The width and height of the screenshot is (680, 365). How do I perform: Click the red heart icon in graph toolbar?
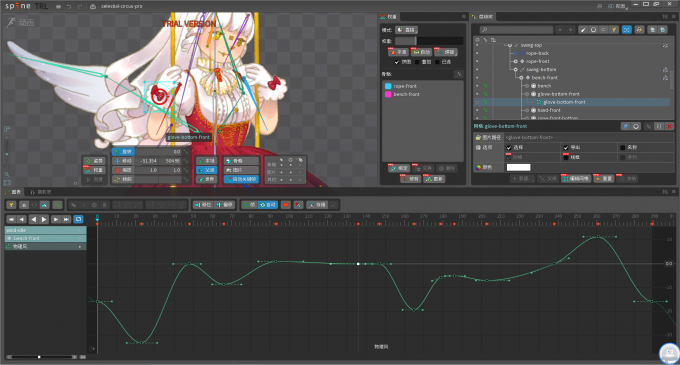(286, 205)
